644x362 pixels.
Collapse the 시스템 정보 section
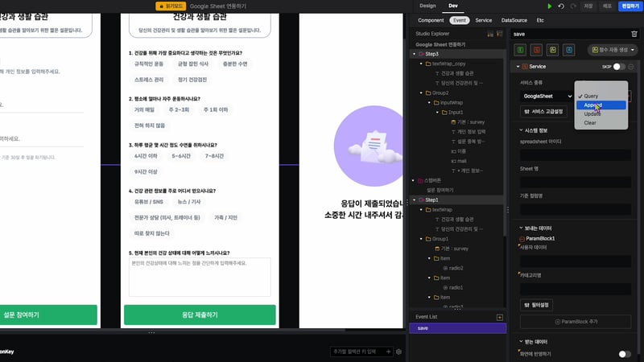(x=521, y=130)
